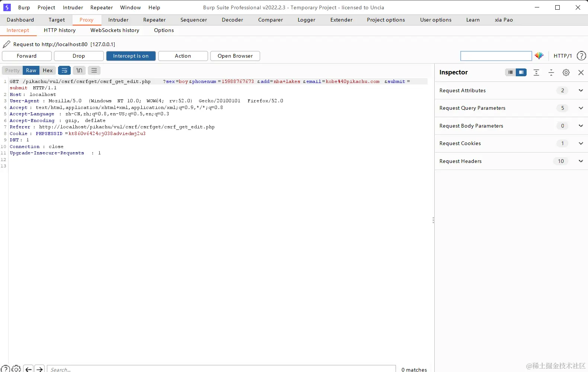Viewport: 588px width, 372px height.
Task: Click the pencil edit-target icon
Action: coord(6,44)
